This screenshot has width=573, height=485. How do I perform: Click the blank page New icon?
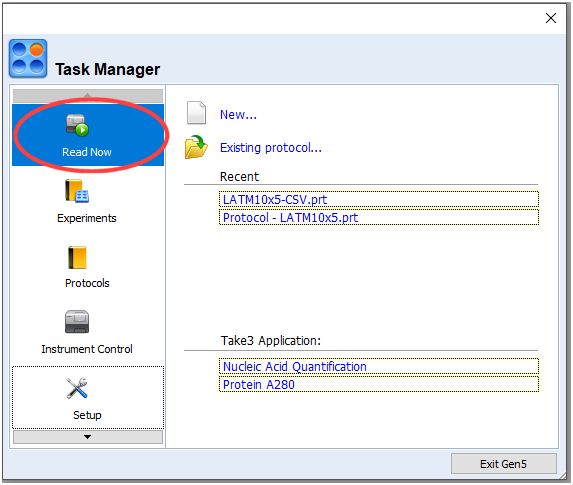tap(196, 113)
